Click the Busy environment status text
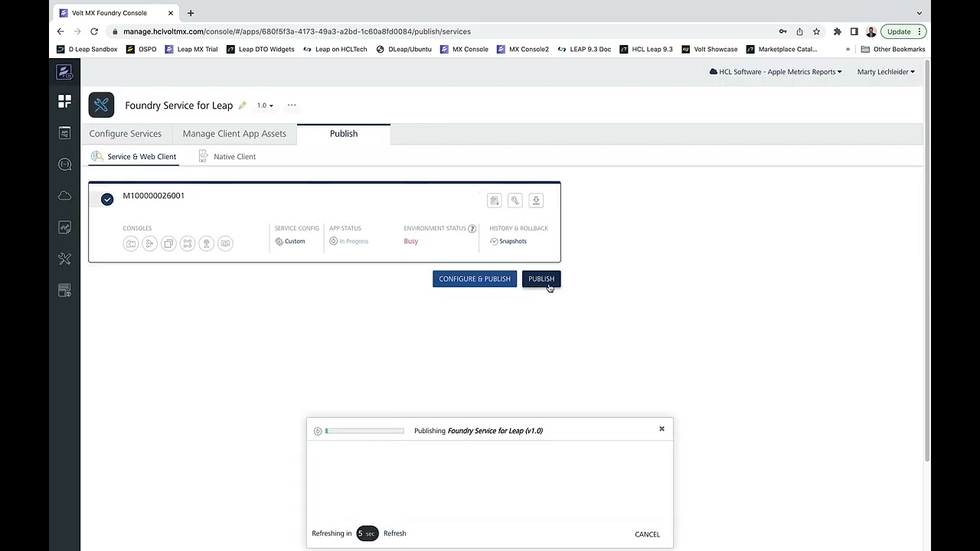This screenshot has height=551, width=980. coord(411,241)
